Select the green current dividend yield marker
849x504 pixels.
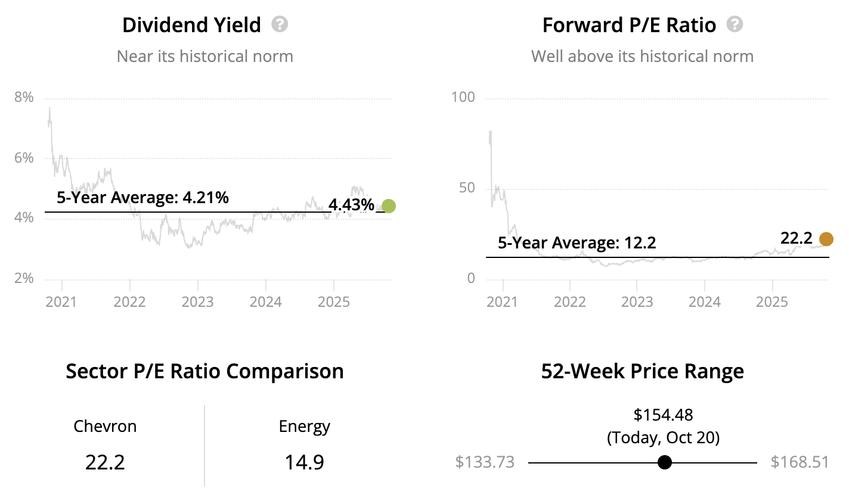coord(388,206)
